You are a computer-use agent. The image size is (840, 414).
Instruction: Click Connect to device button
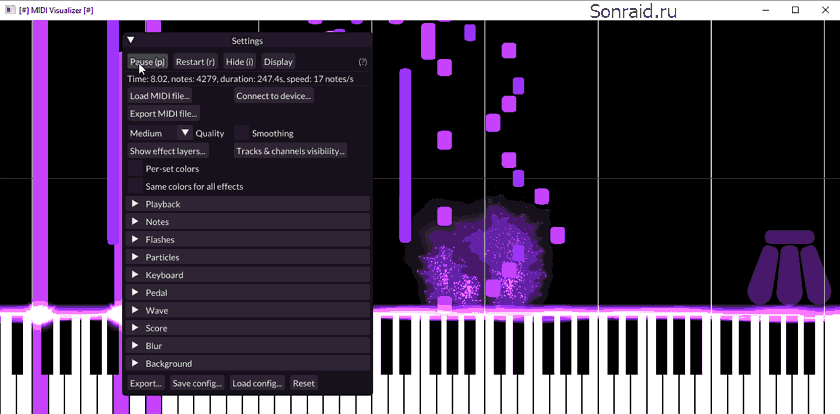point(274,96)
